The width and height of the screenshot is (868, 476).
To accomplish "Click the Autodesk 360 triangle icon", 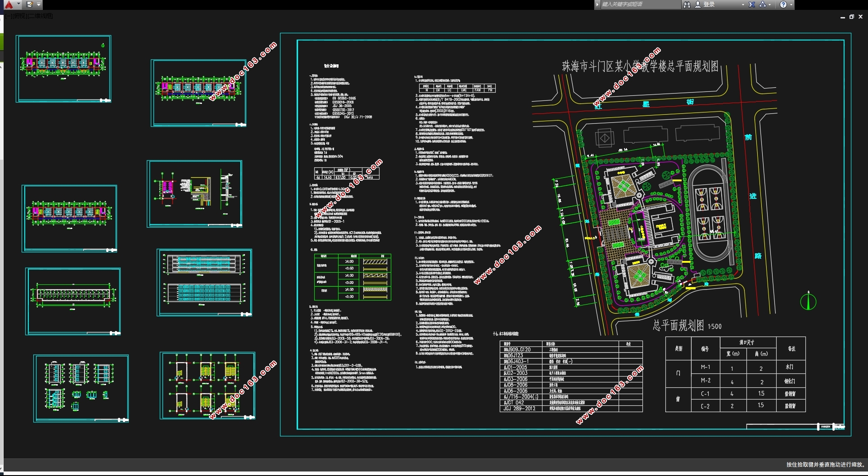I will [763, 4].
